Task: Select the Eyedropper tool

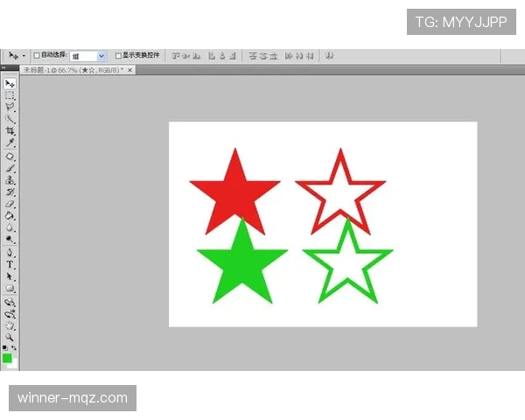Action: pyautogui.click(x=10, y=143)
